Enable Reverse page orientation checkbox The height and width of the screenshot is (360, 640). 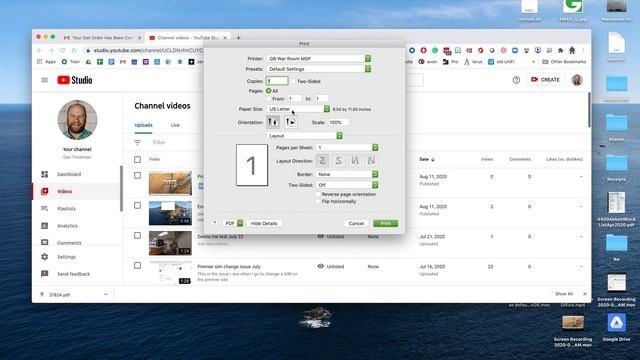[318, 194]
